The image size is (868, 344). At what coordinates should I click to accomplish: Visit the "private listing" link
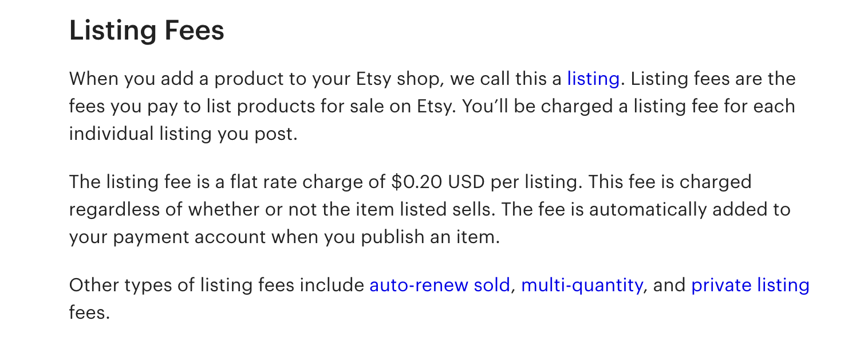tap(750, 285)
